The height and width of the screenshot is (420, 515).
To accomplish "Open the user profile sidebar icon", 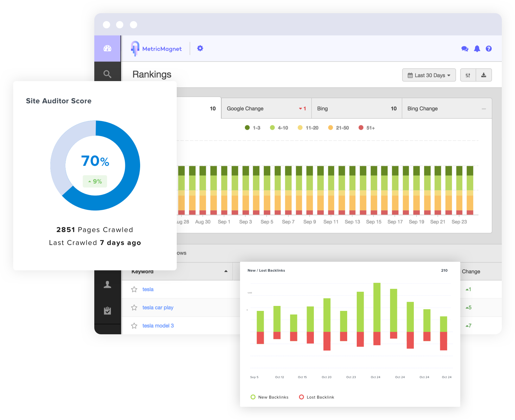I will coord(107,285).
